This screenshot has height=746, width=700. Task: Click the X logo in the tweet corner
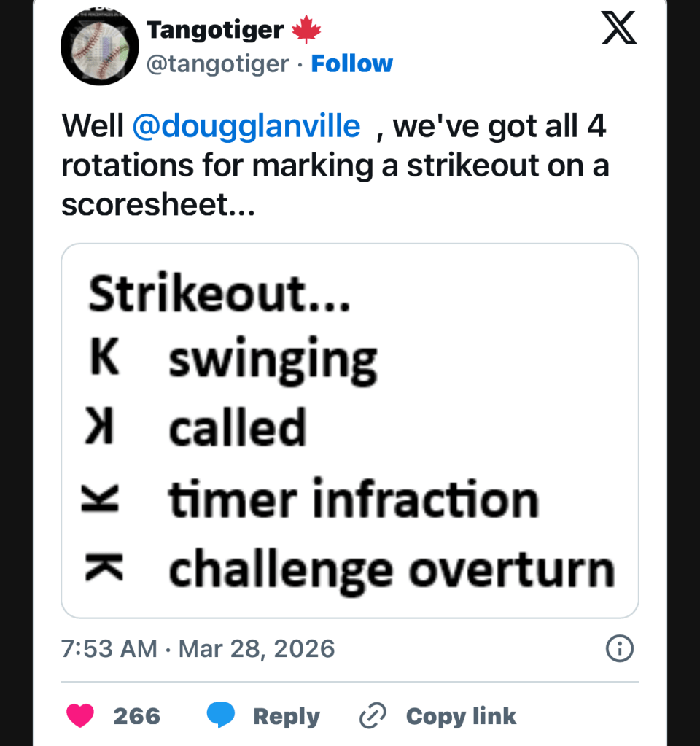click(619, 28)
